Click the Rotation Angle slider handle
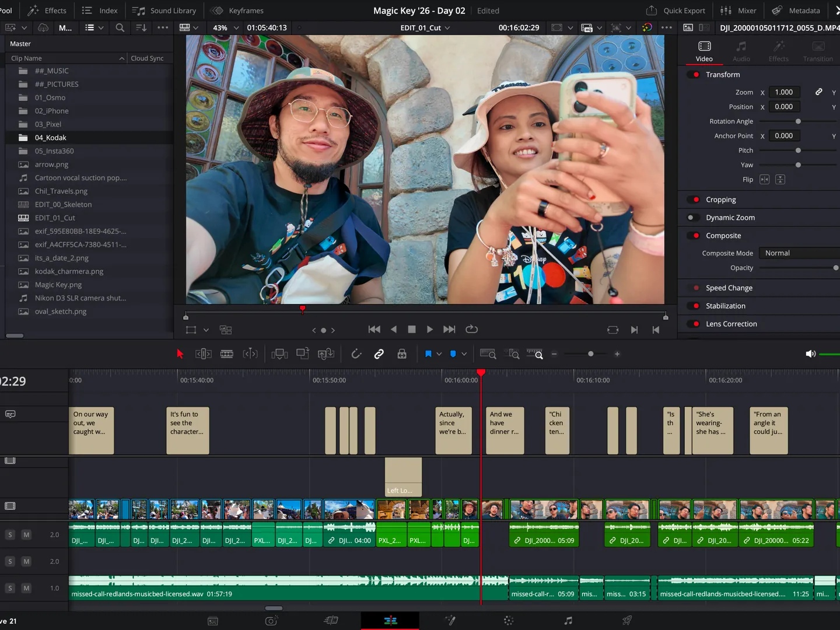Screen dimensions: 840x630 point(798,121)
